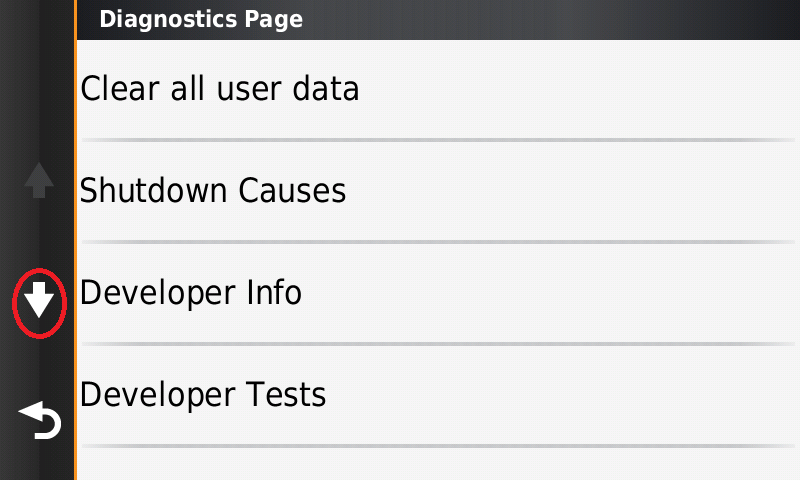Tap the curved back arrow in sidebar
The image size is (800, 480).
pyautogui.click(x=40, y=421)
